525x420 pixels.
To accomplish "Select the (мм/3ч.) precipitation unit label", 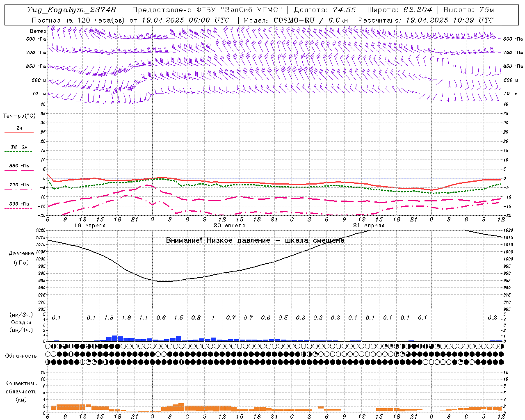I will (x=21, y=315).
